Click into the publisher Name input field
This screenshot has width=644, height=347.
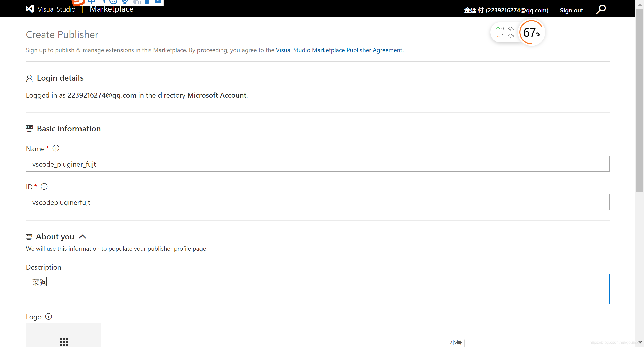(317, 164)
